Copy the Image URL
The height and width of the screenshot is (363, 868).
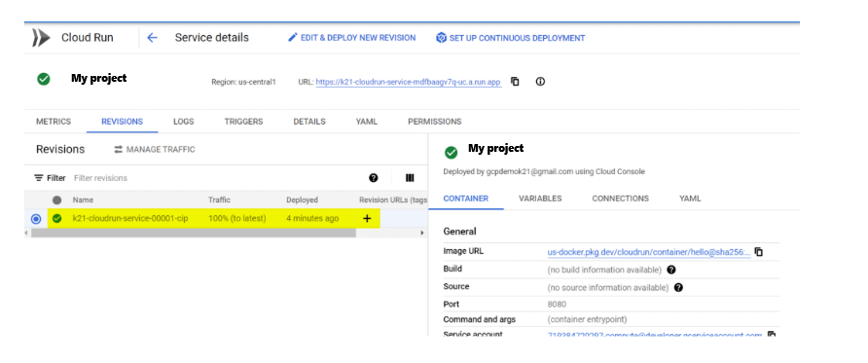(x=759, y=251)
